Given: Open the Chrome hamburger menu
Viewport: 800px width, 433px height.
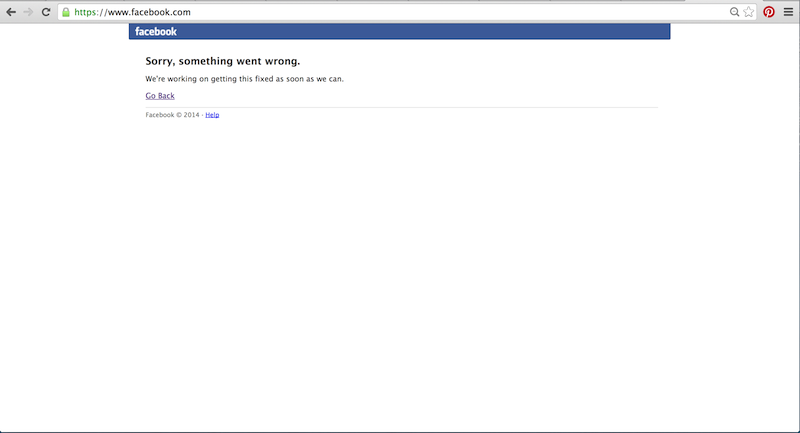Looking at the screenshot, I should tap(788, 12).
